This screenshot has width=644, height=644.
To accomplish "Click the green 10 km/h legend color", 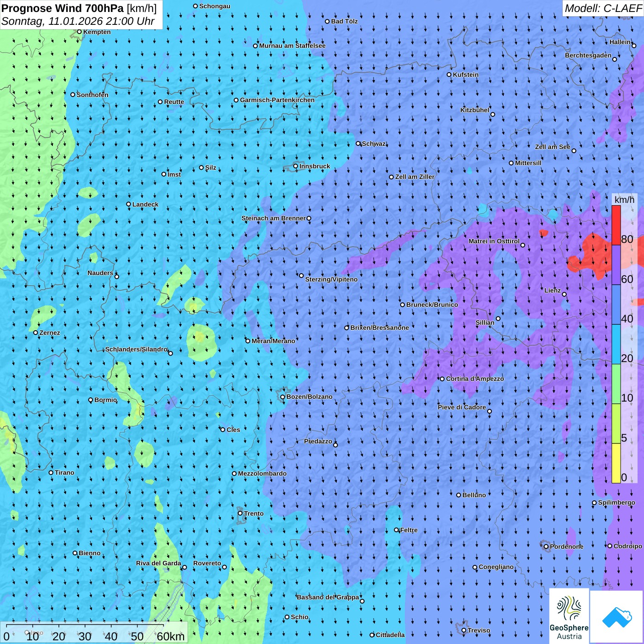I will pos(616,384).
